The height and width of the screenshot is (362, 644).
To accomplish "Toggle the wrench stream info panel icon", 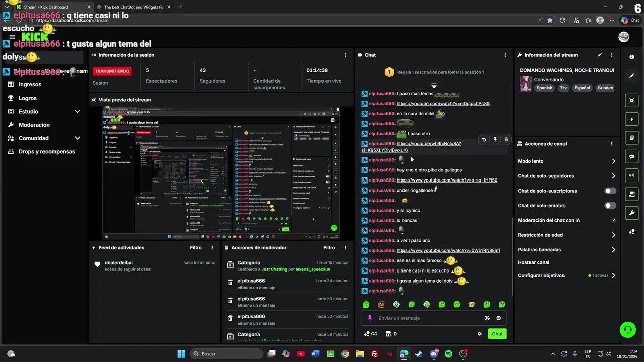I will (x=632, y=213).
